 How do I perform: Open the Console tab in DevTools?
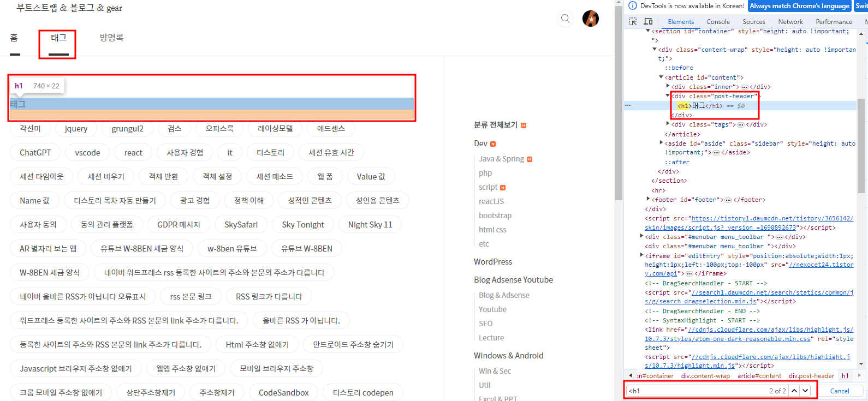(x=718, y=22)
